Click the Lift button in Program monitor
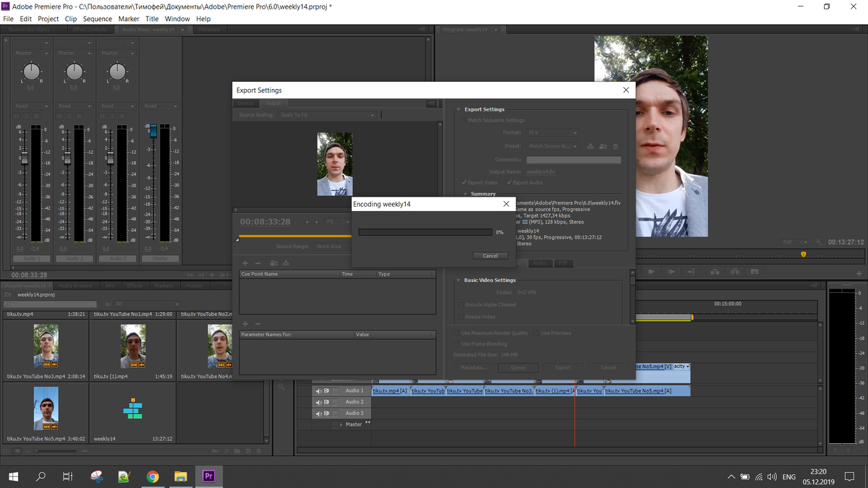The image size is (868, 488). [x=715, y=272]
